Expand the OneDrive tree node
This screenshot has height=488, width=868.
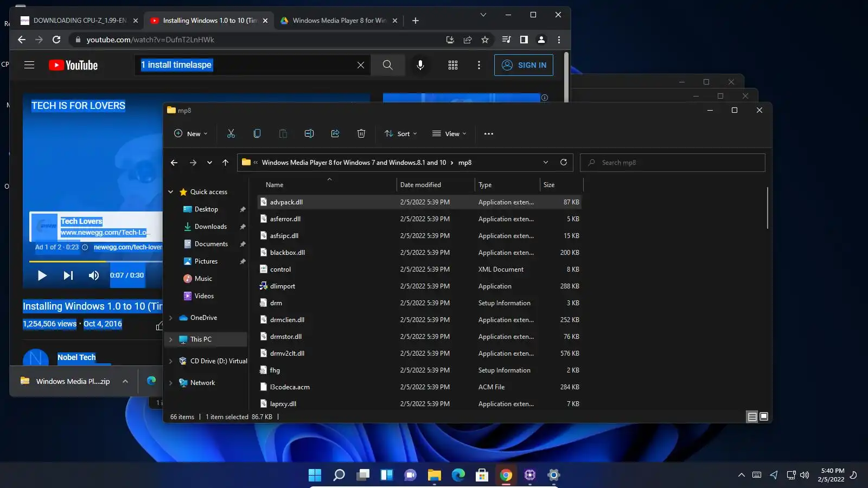171,318
